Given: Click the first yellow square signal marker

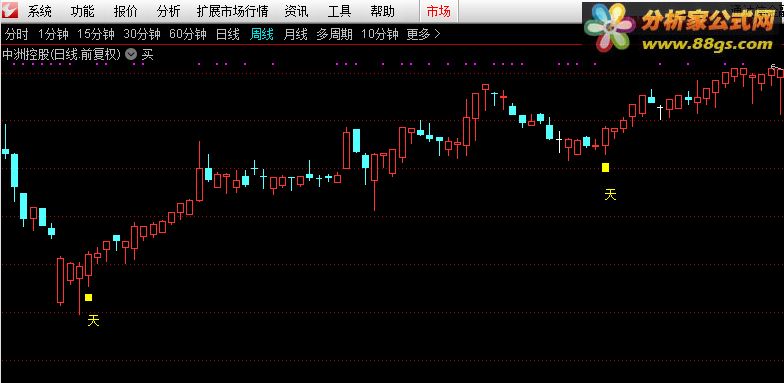Looking at the screenshot, I should 88,298.
